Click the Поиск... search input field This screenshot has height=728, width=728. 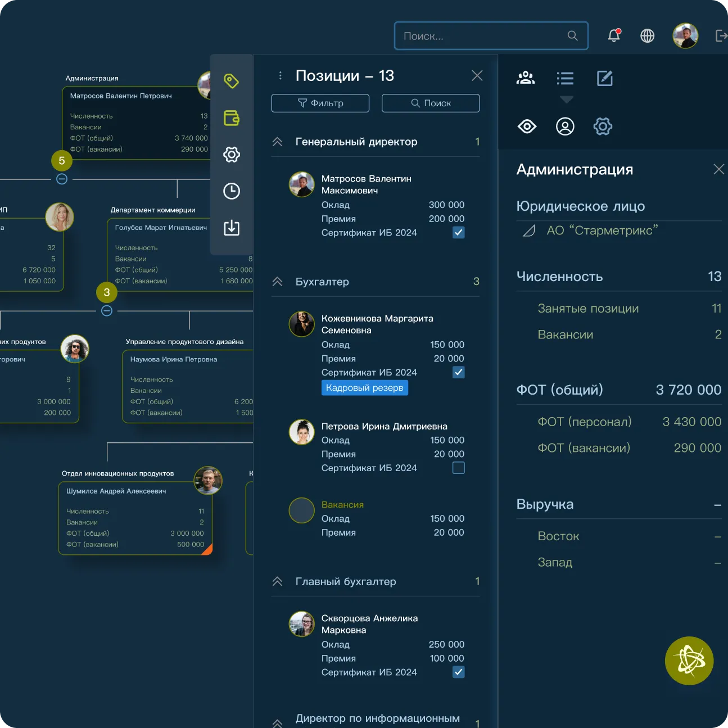coord(483,36)
